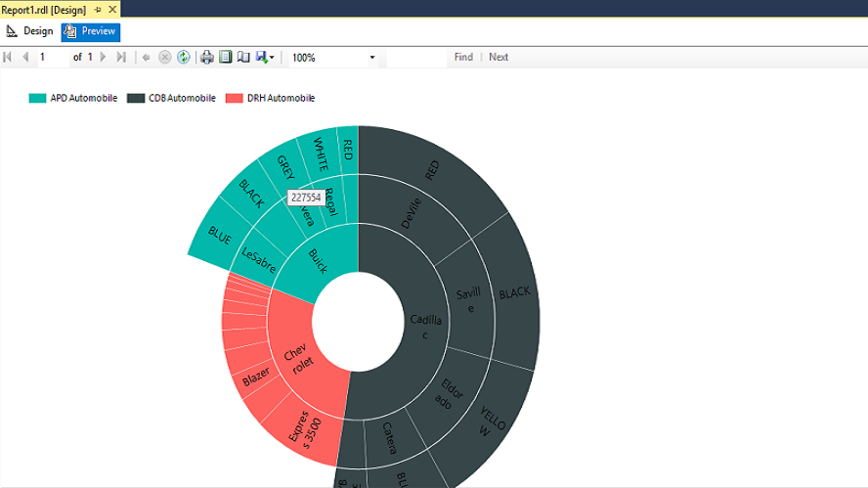Click the Find link

coord(463,57)
